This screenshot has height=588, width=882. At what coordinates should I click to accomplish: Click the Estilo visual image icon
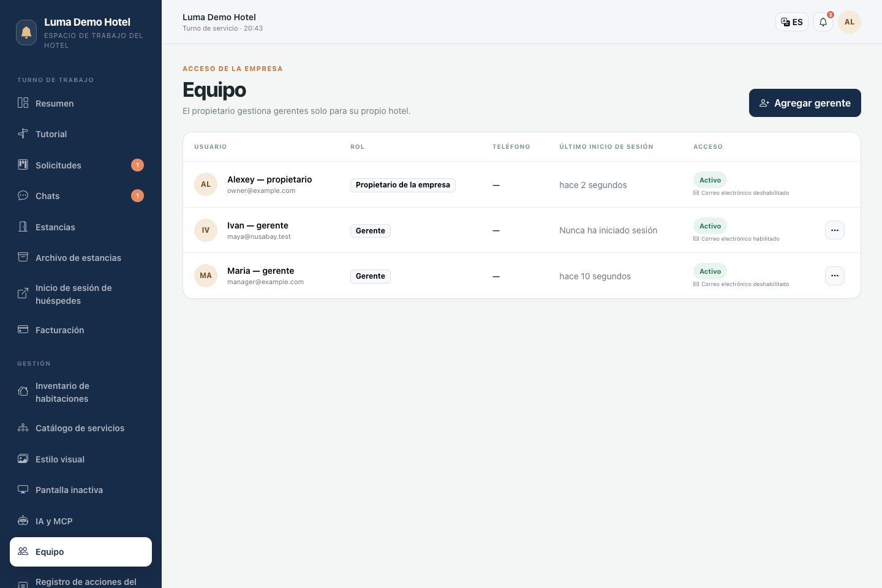coord(23,459)
